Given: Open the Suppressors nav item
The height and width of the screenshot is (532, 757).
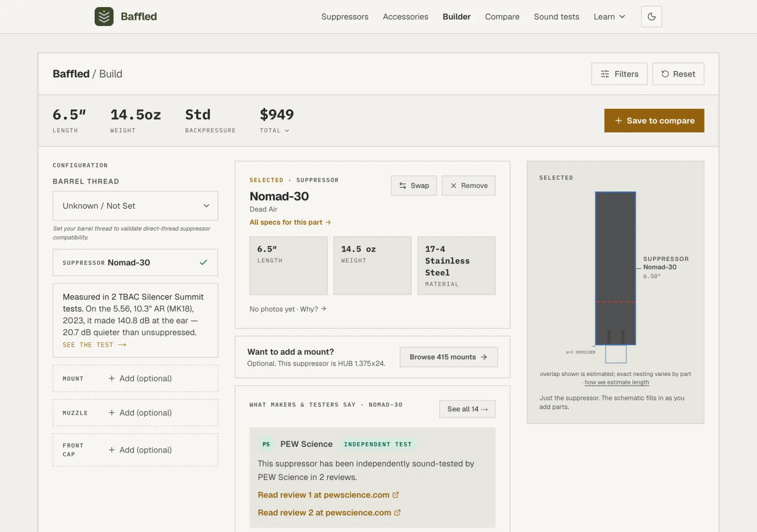Looking at the screenshot, I should (x=345, y=17).
